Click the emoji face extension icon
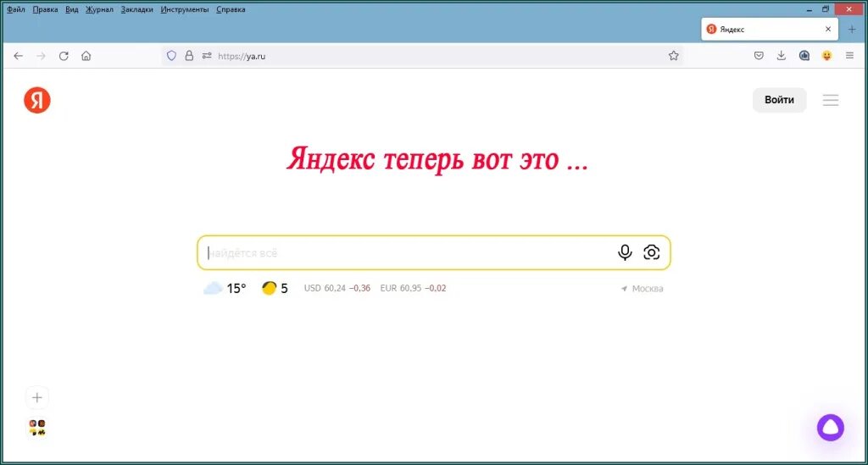Image resolution: width=868 pixels, height=465 pixels. coord(826,55)
